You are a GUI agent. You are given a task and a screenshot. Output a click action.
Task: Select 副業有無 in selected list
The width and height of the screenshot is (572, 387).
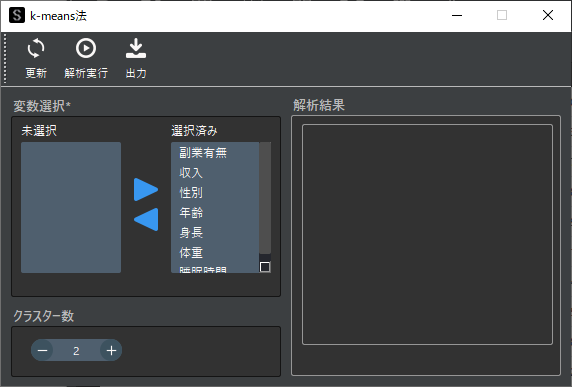coord(215,152)
